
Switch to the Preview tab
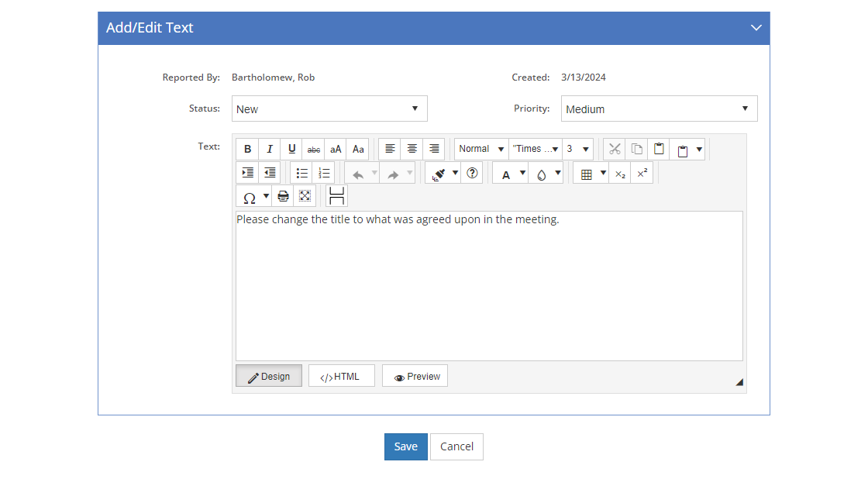tap(415, 376)
